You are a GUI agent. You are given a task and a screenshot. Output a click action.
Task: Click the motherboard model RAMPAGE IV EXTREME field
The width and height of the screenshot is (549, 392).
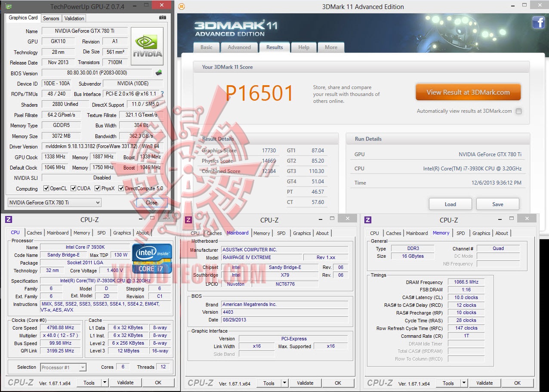(x=261, y=257)
